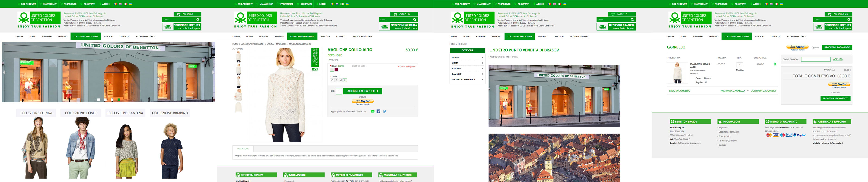
Task: Select the third slide dot on homepage banner
Action: coord(112,100)
